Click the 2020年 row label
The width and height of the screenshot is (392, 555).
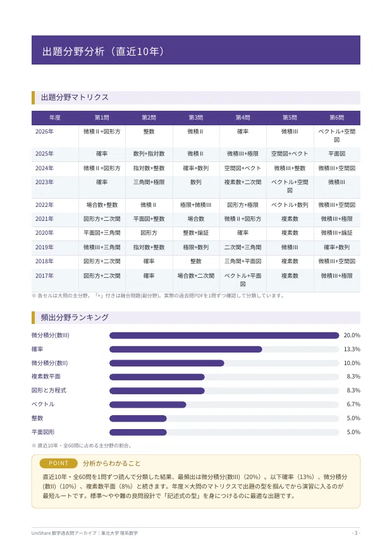tap(44, 232)
